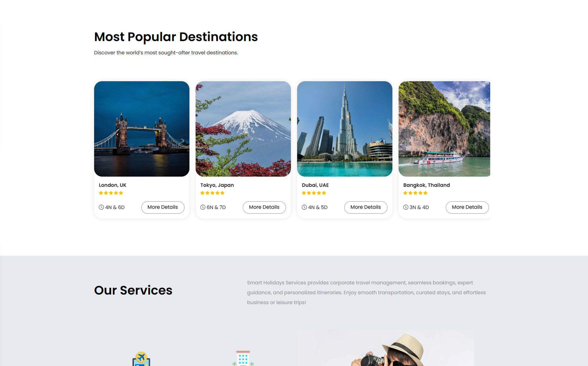Open the Tower Bridge London photo
The width and height of the screenshot is (588, 366).
[x=142, y=129]
